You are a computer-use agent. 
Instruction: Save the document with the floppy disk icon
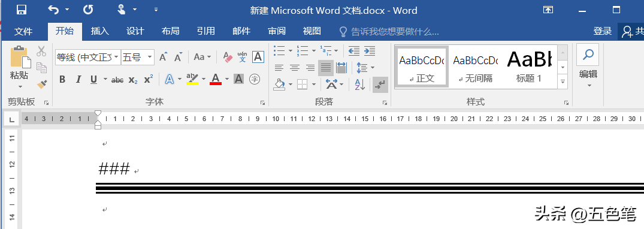(22, 10)
